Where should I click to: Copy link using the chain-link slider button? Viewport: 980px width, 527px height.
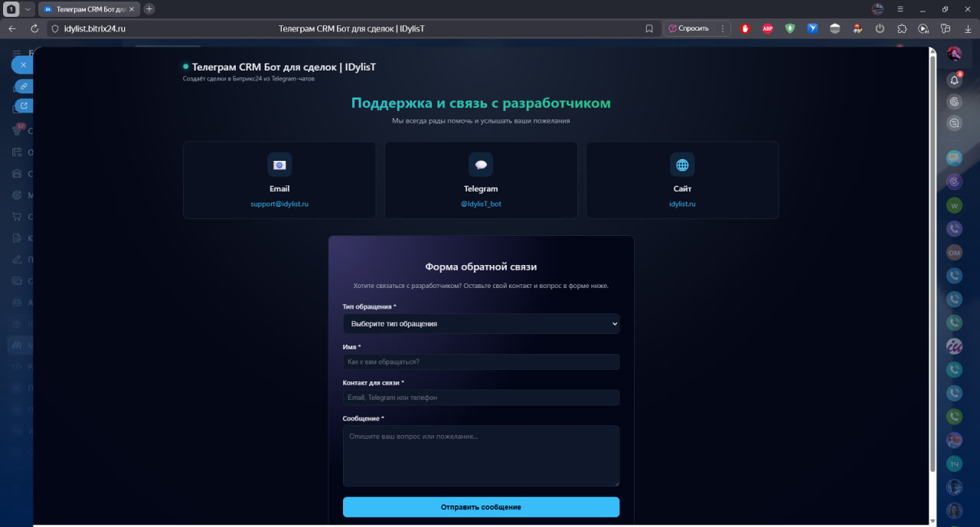tap(24, 86)
